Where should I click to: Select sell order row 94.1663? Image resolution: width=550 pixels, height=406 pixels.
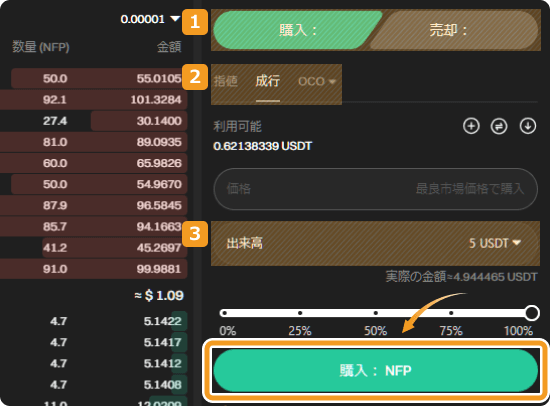[x=94, y=226]
